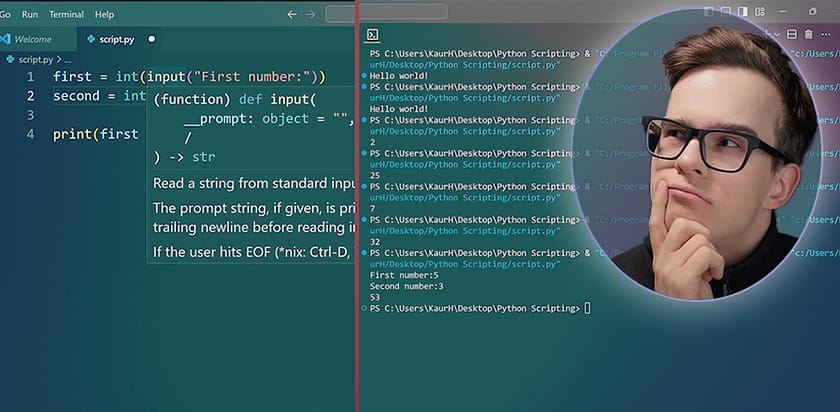Click the '-> str' return type in tooltip
The width and height of the screenshot is (840, 412).
coord(192,158)
